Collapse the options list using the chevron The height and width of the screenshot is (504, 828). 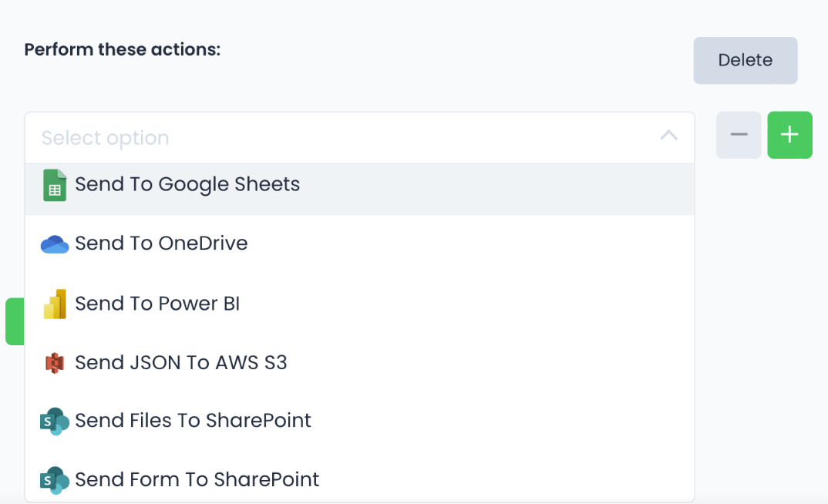click(x=668, y=134)
